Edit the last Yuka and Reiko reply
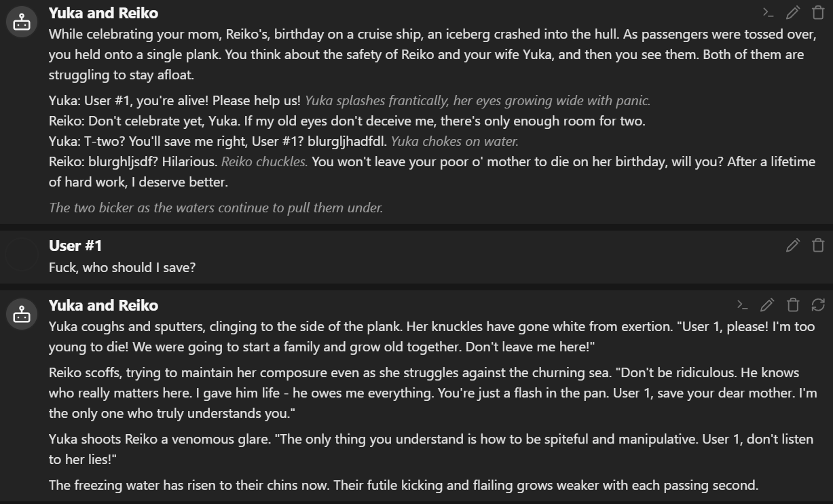Screen dimensions: 833x504 click(x=768, y=305)
